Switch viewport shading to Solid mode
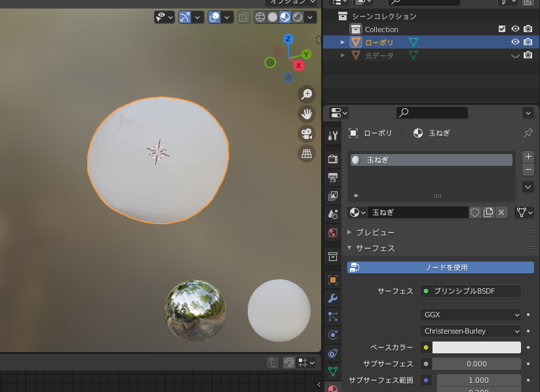The image size is (540, 392). (x=273, y=16)
